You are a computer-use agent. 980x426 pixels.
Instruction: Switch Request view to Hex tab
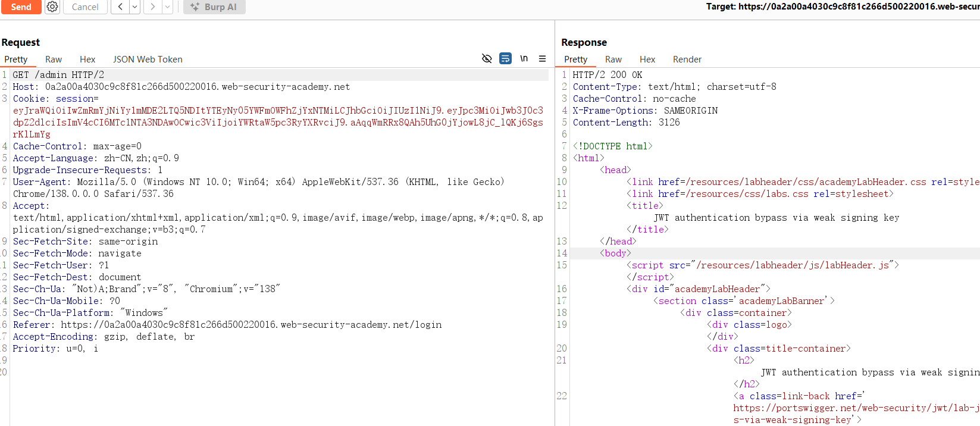click(x=87, y=59)
